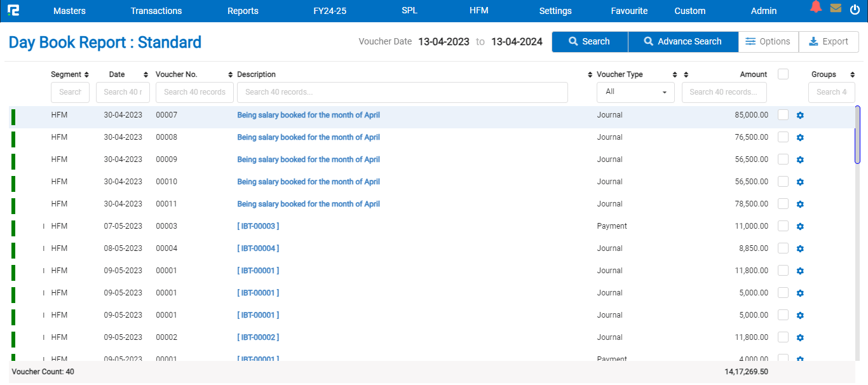
Task: Click the app logo icon
Action: tap(13, 11)
